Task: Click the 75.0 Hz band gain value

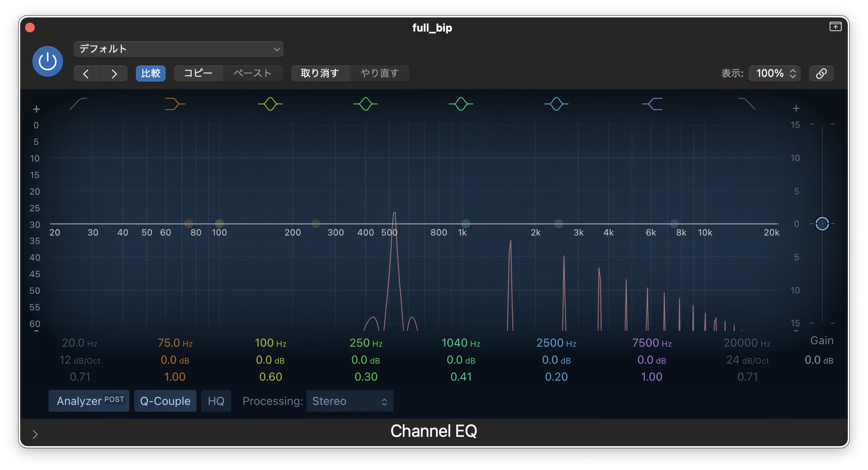Action: [x=175, y=360]
